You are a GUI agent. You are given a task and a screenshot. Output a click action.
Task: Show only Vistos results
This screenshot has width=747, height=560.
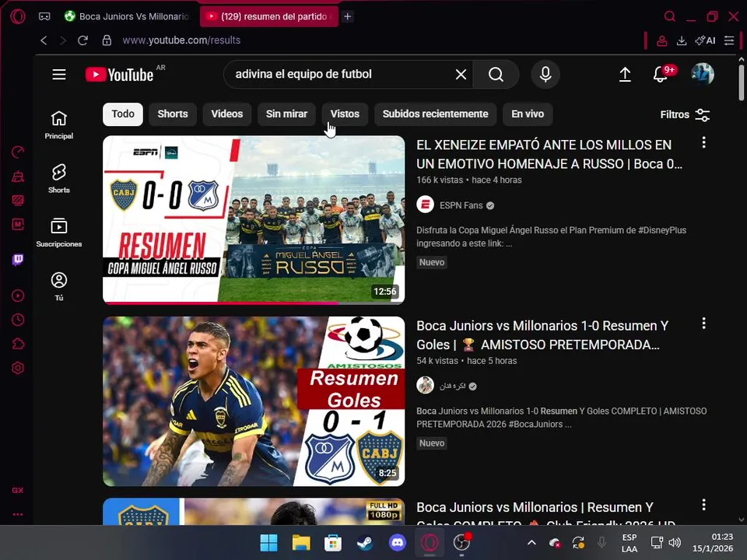coord(345,114)
